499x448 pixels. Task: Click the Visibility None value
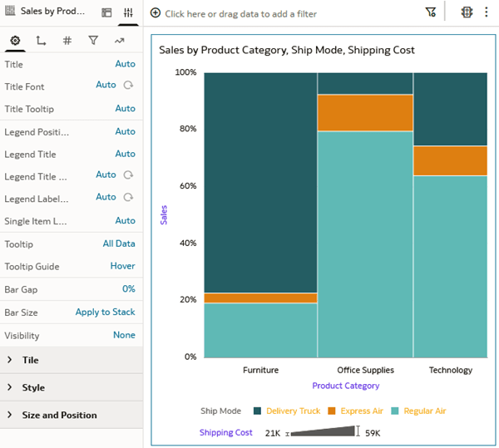pyautogui.click(x=124, y=335)
